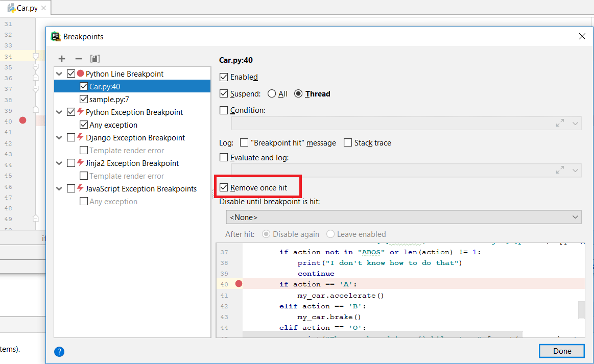Enable Jinja2 Exception Breakpoint checkbox
594x364 pixels.
pos(71,163)
